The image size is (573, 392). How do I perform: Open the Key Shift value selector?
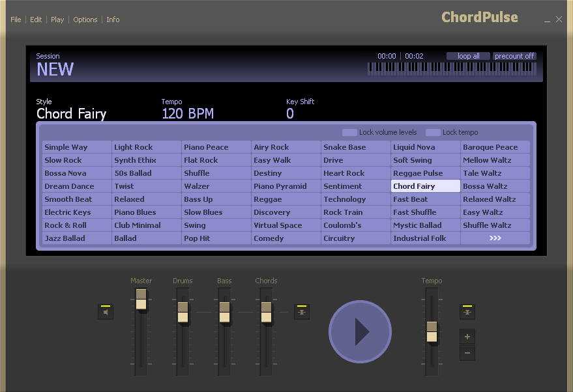tap(290, 114)
